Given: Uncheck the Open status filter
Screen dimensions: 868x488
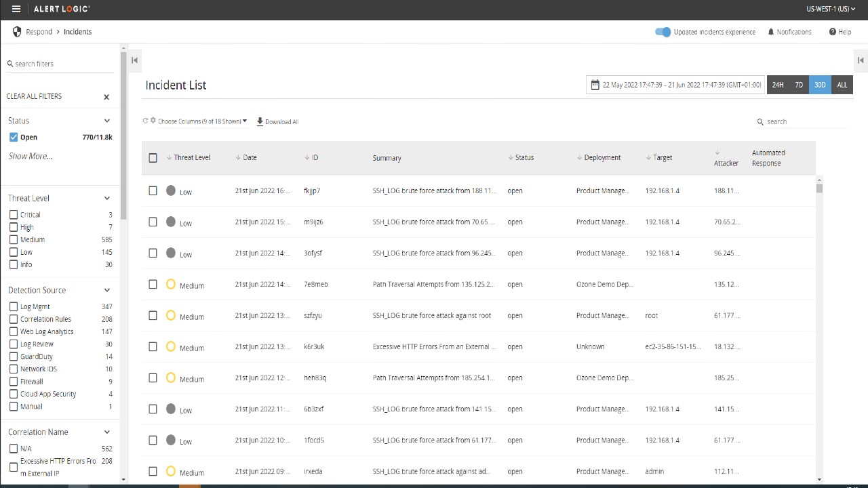Looking at the screenshot, I should tap(14, 137).
